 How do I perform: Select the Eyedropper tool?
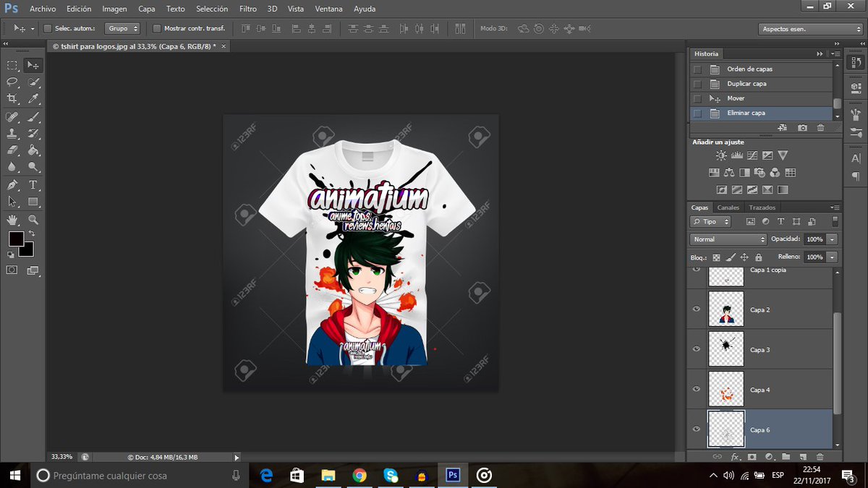point(33,98)
